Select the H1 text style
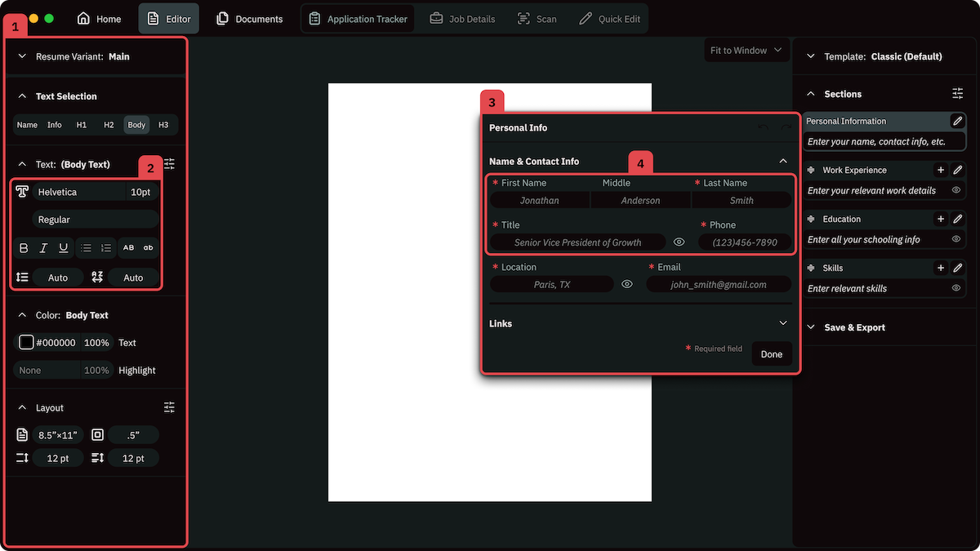Screen dimensions: 980x551 82,125
